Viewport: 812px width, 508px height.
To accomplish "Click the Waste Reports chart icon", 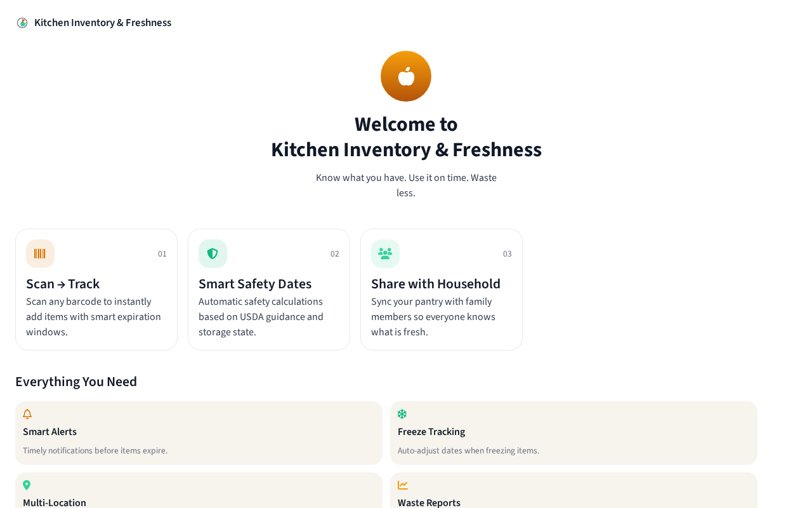I will point(403,486).
